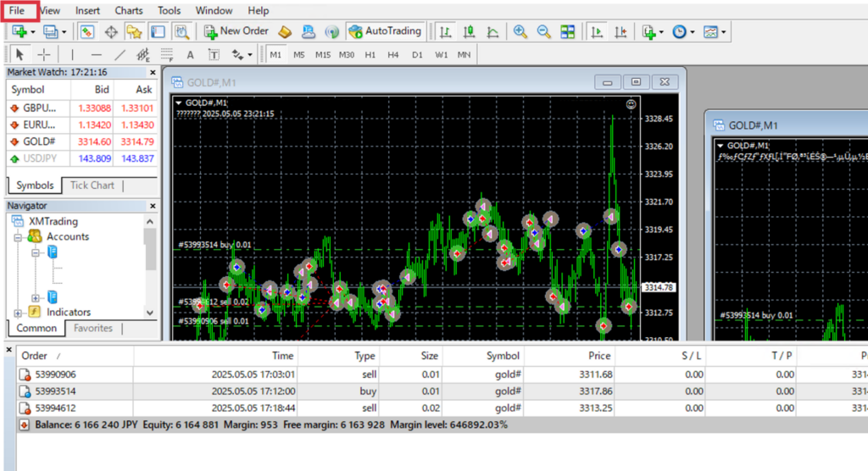This screenshot has width=868, height=471.
Task: Select the GOLD# row in Market Watch
Action: 82,141
